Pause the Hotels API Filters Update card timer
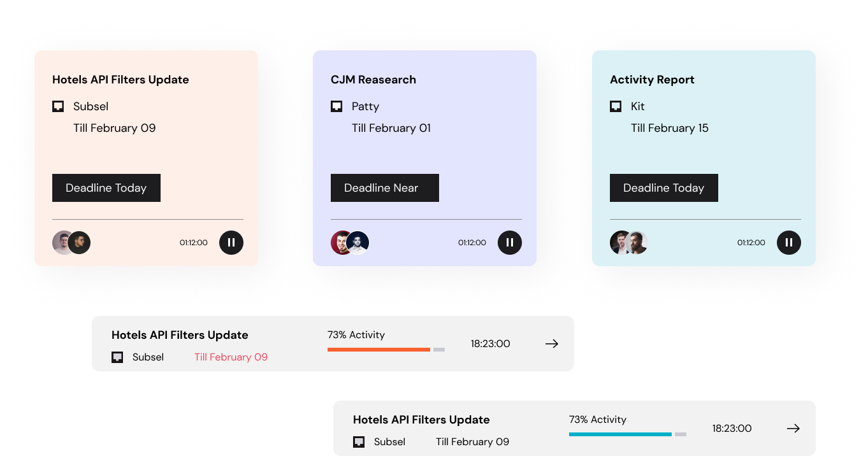Screen dimensions: 868x456 point(231,243)
